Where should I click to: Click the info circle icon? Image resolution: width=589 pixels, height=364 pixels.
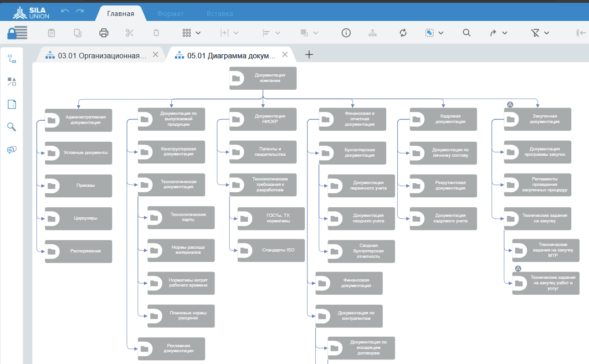(346, 33)
